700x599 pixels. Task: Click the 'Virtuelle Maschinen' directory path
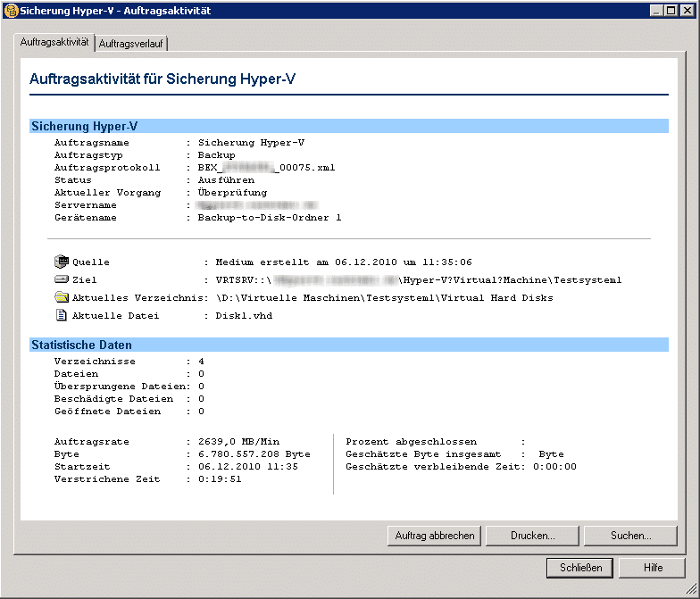pos(384,298)
